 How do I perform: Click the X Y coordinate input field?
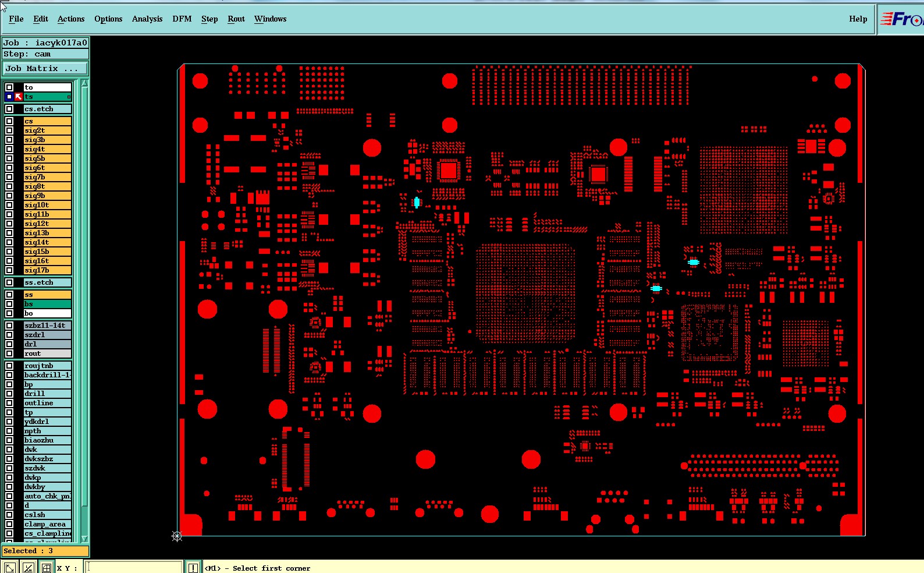(x=134, y=567)
